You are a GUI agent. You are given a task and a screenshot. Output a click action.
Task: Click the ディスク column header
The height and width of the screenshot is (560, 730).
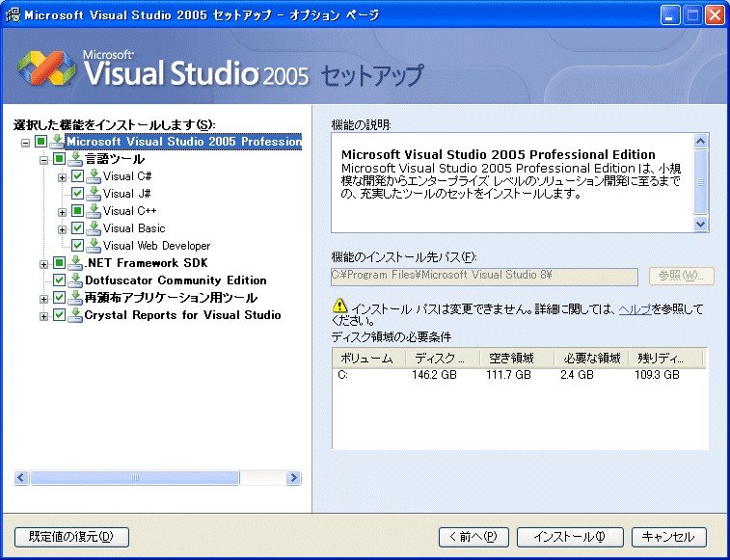pyautogui.click(x=443, y=359)
